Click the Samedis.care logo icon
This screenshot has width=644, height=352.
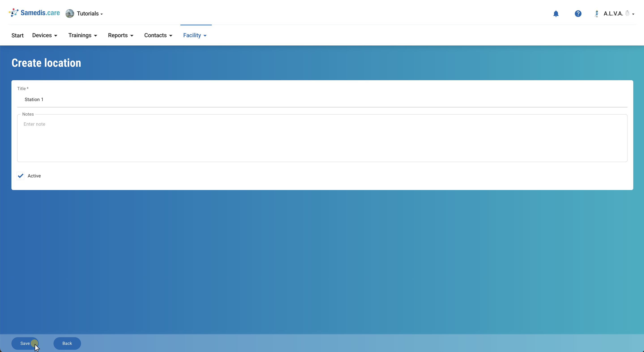coord(13,13)
